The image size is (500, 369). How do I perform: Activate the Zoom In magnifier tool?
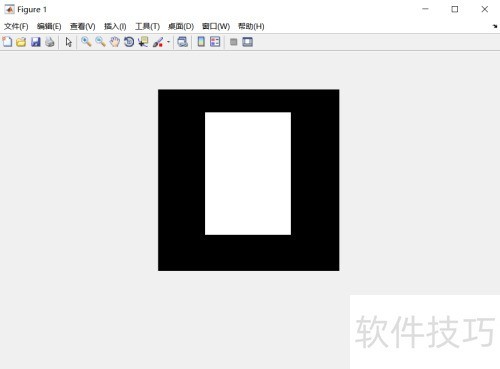[x=86, y=42]
